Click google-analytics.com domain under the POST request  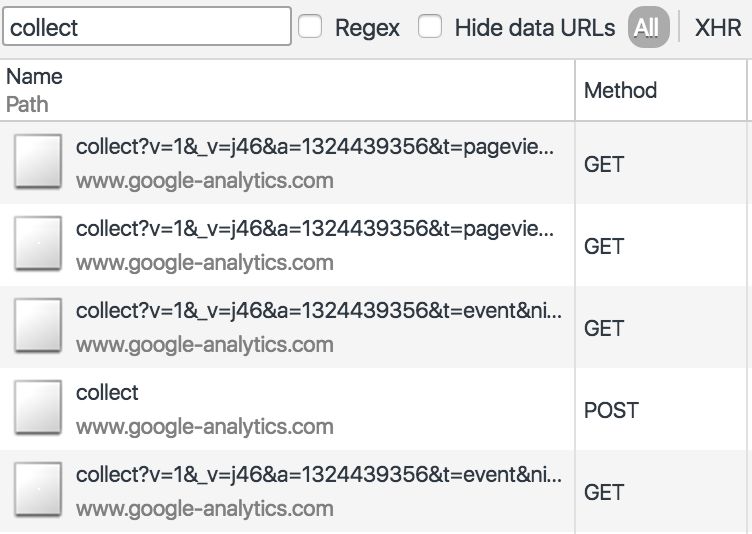(x=205, y=427)
